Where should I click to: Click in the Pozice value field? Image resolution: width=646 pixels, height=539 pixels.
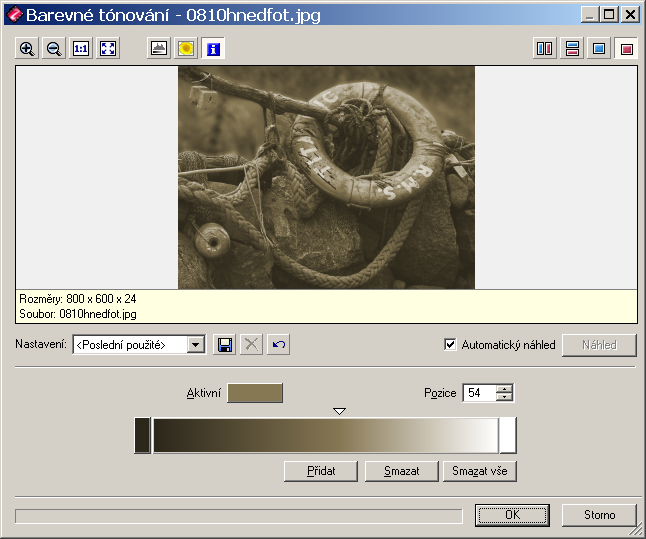pos(479,394)
